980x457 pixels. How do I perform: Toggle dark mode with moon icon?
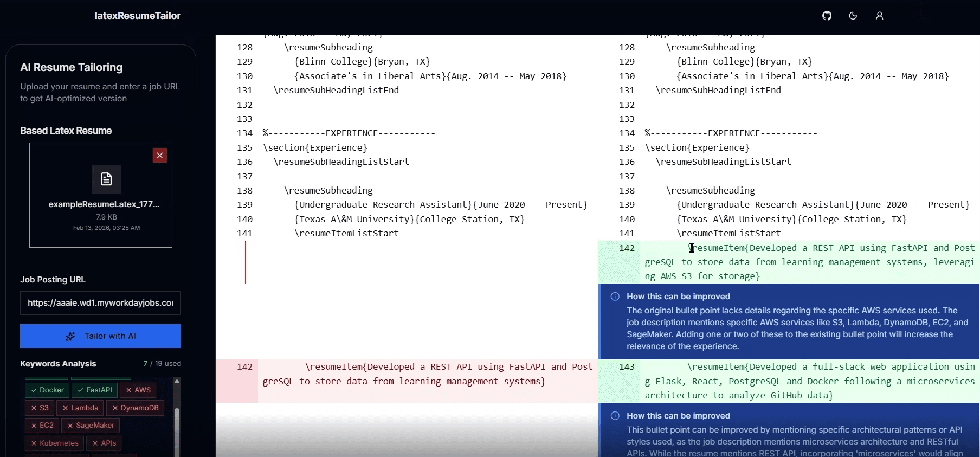point(853,16)
